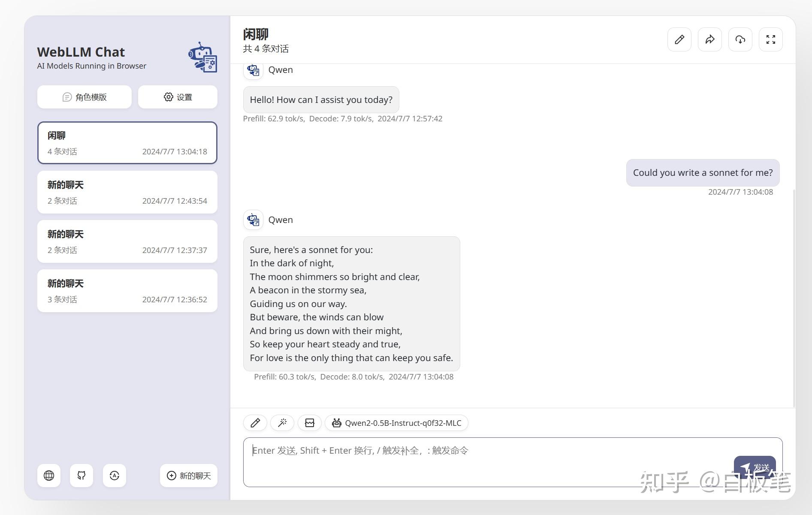The image size is (812, 515).
Task: Open the chat dated 12:43:54
Action: pyautogui.click(x=127, y=192)
